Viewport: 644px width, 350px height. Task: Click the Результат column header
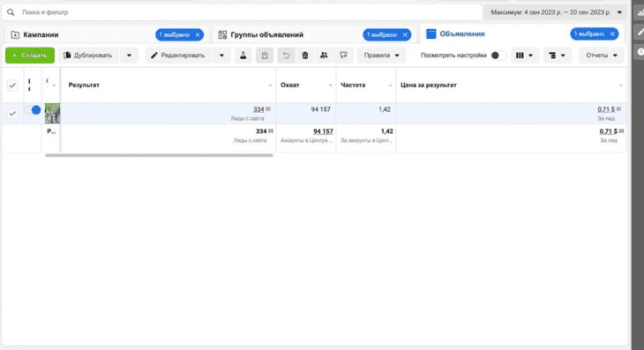pos(84,85)
